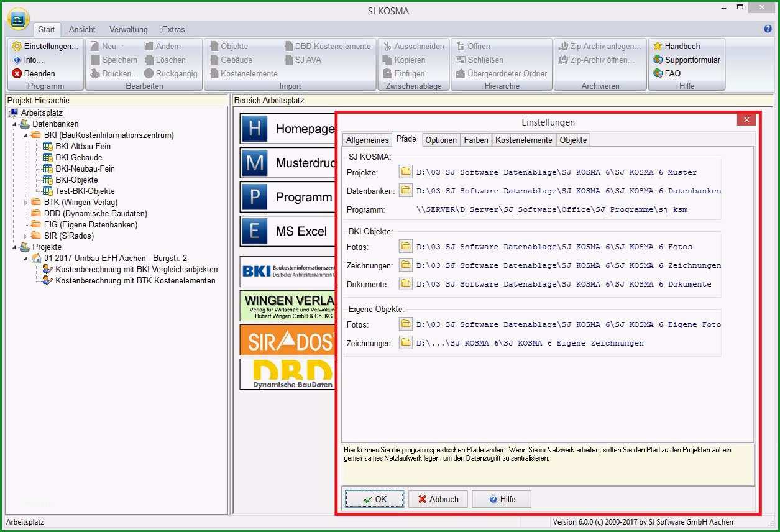This screenshot has width=780, height=532.
Task: Click the SJ KOSMA application logo button
Action: click(x=18, y=19)
